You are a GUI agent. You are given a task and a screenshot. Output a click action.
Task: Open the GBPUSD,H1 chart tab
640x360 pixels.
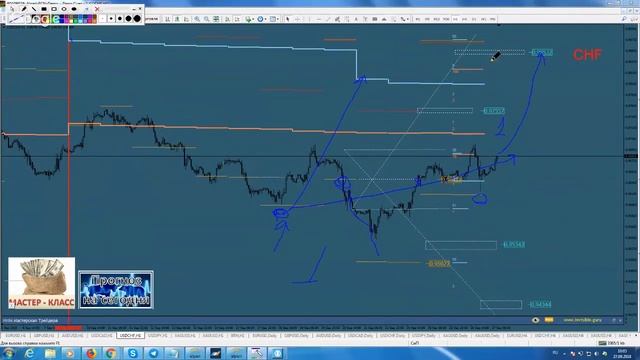click(x=44, y=336)
